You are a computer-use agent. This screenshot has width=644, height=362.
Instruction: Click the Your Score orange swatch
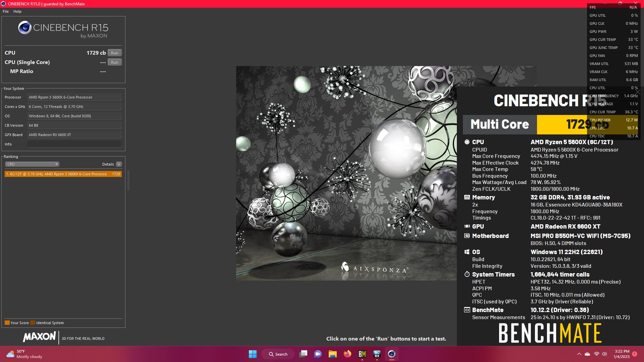click(x=7, y=323)
